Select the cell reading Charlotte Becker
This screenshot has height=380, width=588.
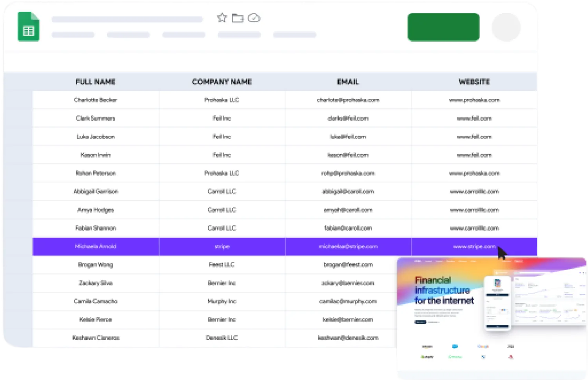(96, 100)
